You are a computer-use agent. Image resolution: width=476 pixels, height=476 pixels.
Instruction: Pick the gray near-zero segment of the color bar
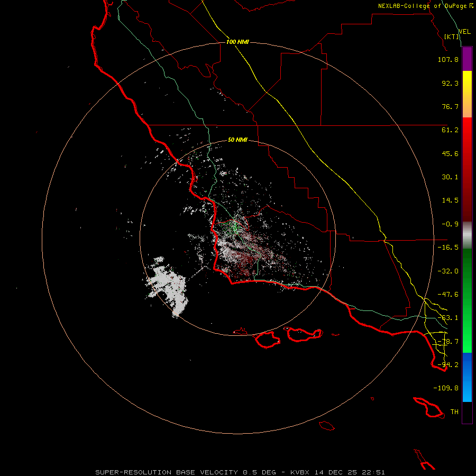click(x=467, y=235)
